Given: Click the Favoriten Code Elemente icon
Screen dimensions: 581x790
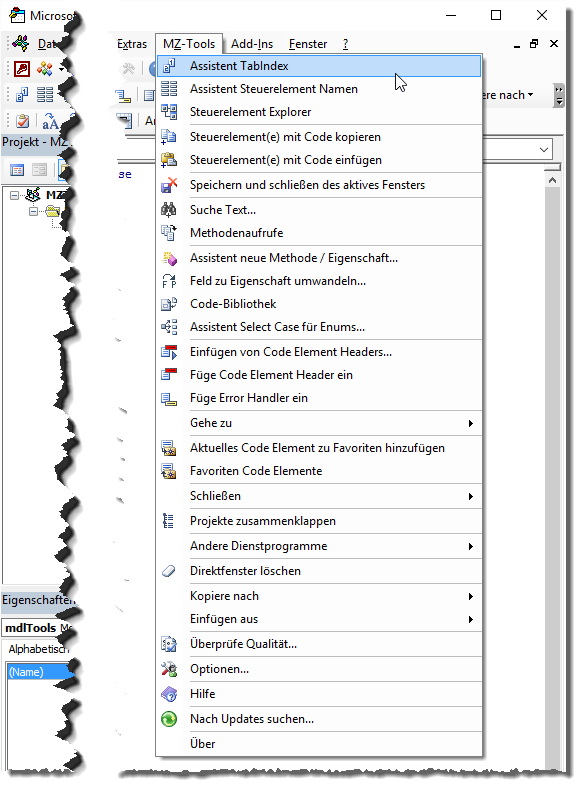Looking at the screenshot, I should 169,471.
